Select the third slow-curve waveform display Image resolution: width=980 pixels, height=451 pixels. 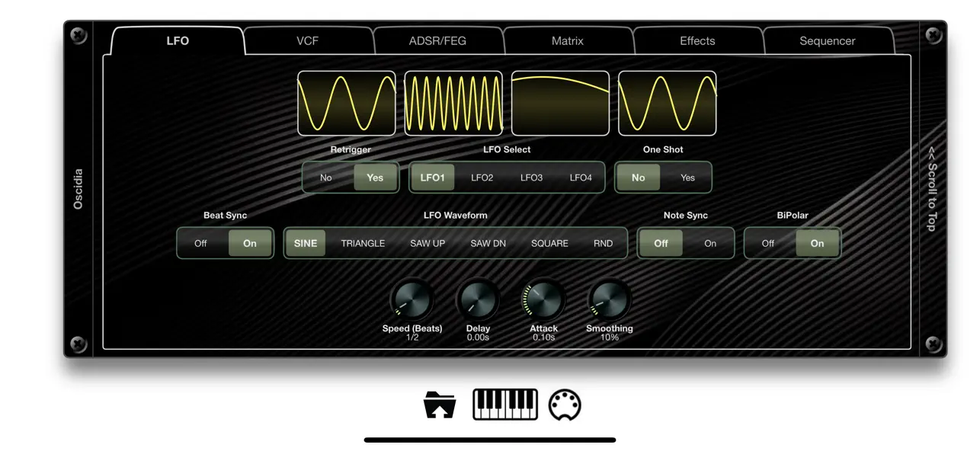tap(560, 104)
